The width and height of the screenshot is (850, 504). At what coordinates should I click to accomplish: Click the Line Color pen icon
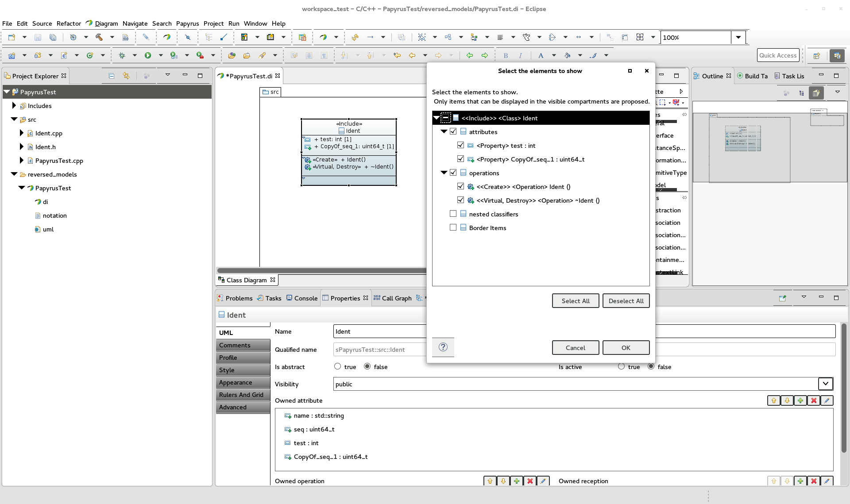[x=593, y=55]
